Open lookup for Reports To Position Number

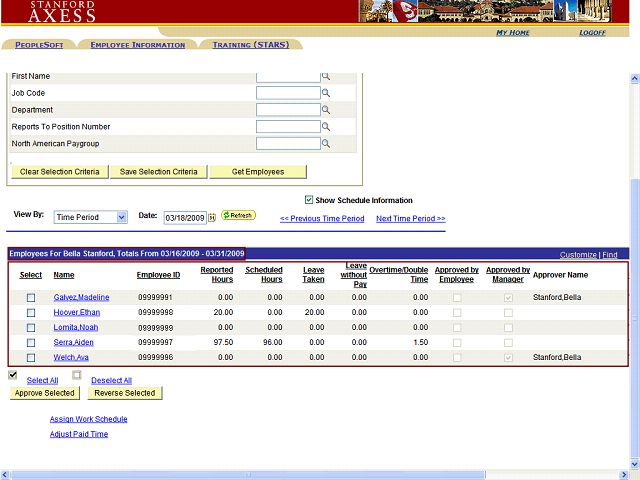click(325, 127)
